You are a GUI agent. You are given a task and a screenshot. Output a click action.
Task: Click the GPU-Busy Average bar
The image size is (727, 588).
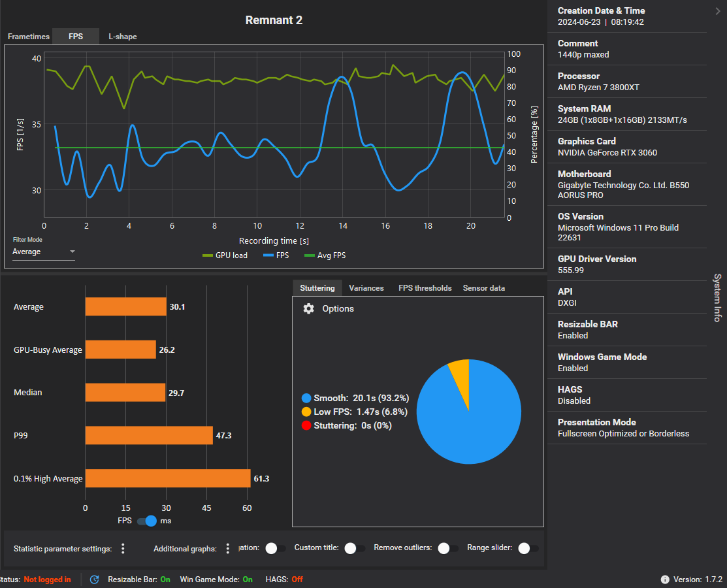[x=121, y=350]
